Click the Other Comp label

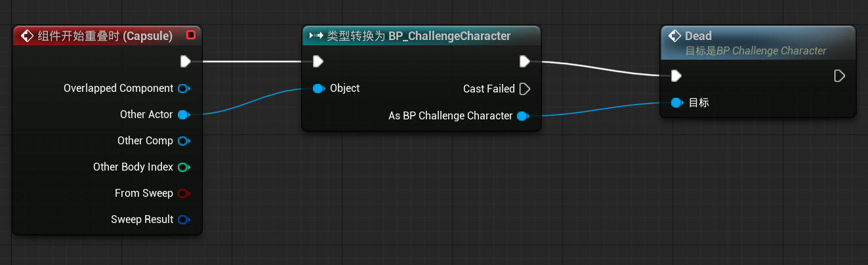coord(145,140)
